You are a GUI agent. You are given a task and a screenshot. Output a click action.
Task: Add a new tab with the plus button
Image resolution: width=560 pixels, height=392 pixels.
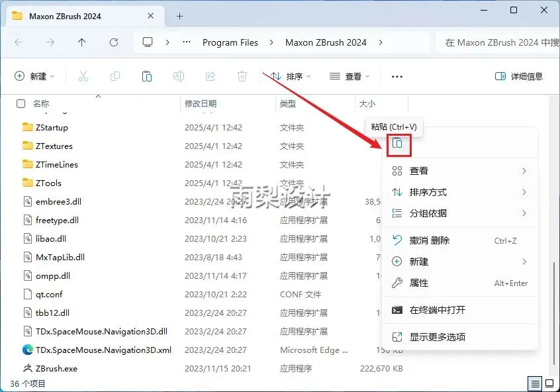click(179, 16)
